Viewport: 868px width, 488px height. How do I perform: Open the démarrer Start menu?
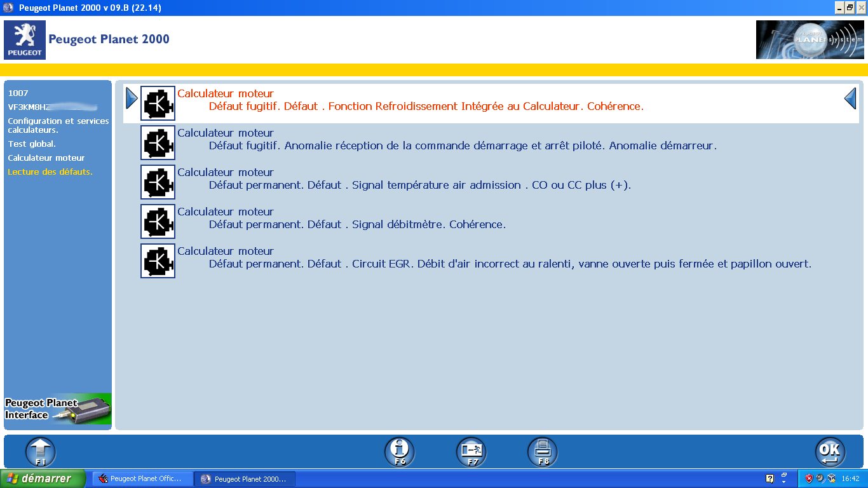43,478
